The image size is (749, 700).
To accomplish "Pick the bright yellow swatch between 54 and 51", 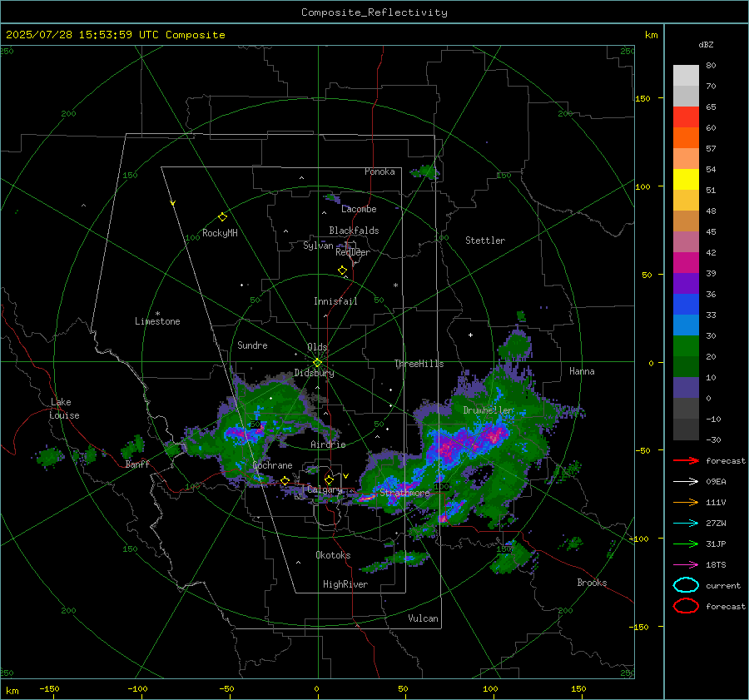I will (x=686, y=180).
